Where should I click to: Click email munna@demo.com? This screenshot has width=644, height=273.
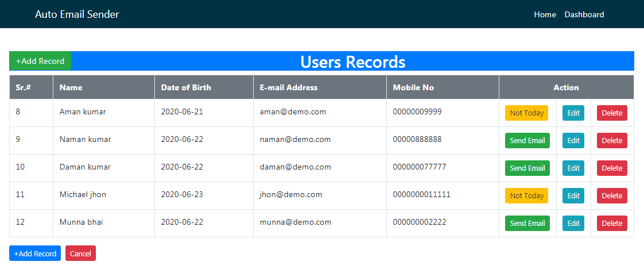tap(295, 222)
